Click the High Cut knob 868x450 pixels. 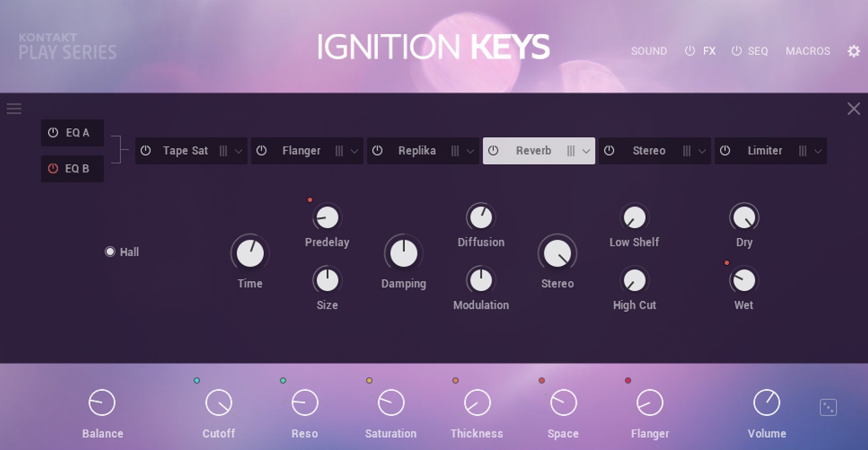point(635,281)
